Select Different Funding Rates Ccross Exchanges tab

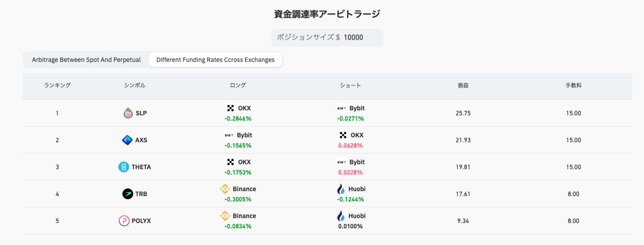pos(215,60)
